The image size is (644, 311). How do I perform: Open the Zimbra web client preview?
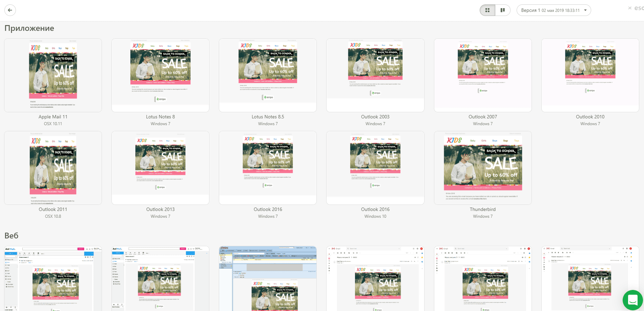(x=268, y=278)
